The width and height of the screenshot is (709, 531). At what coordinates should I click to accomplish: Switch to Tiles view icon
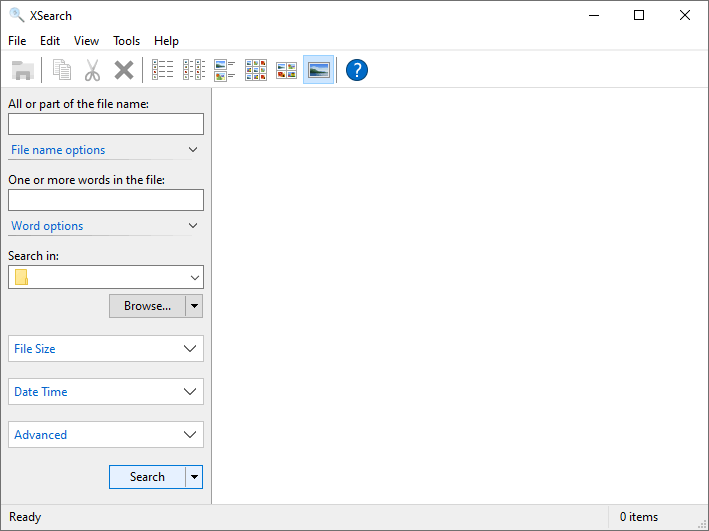(x=225, y=70)
